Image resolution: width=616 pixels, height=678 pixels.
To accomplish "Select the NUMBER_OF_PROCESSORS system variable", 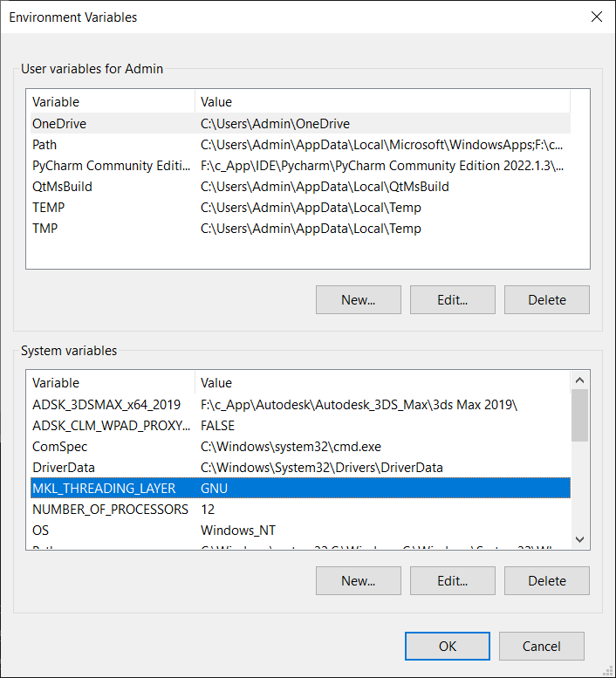I will (x=110, y=510).
